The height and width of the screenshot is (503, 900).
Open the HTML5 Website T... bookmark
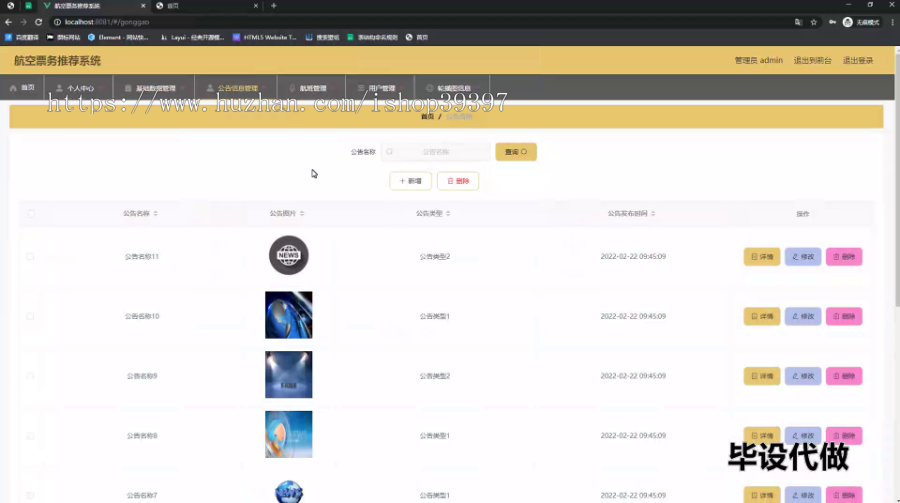(x=265, y=37)
